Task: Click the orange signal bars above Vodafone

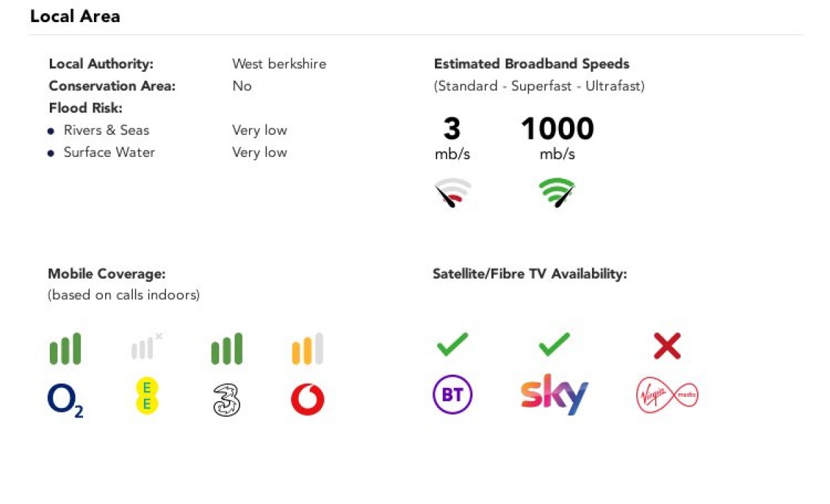Action: [x=308, y=348]
